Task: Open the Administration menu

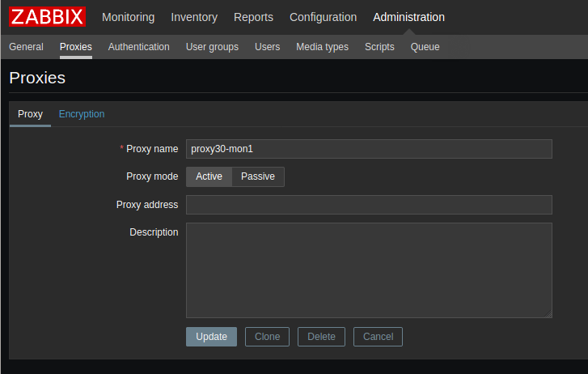Action: click(408, 17)
